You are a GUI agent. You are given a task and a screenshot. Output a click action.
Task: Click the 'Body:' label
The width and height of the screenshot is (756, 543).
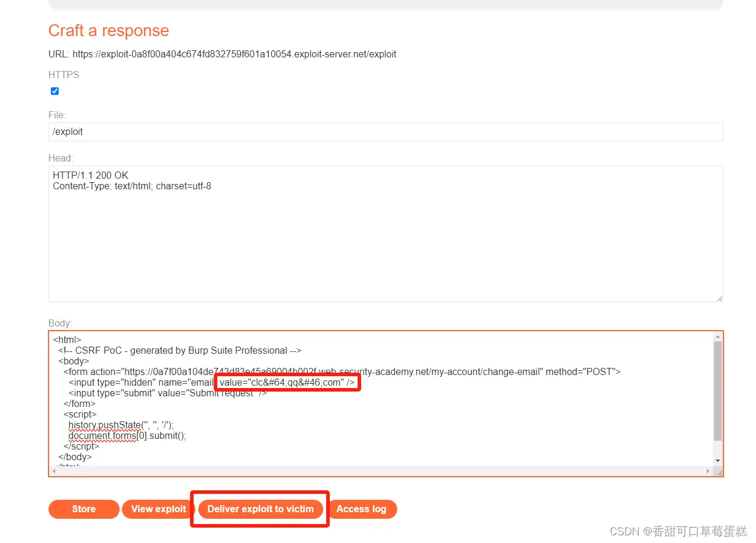60,323
